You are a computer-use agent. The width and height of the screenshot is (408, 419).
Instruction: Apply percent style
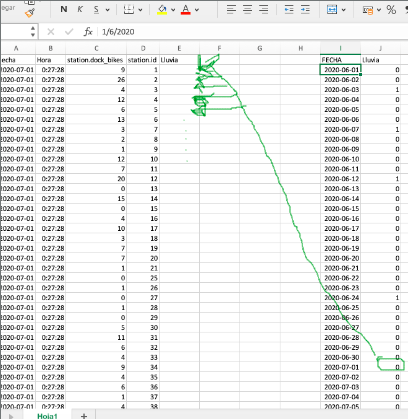coord(391,10)
